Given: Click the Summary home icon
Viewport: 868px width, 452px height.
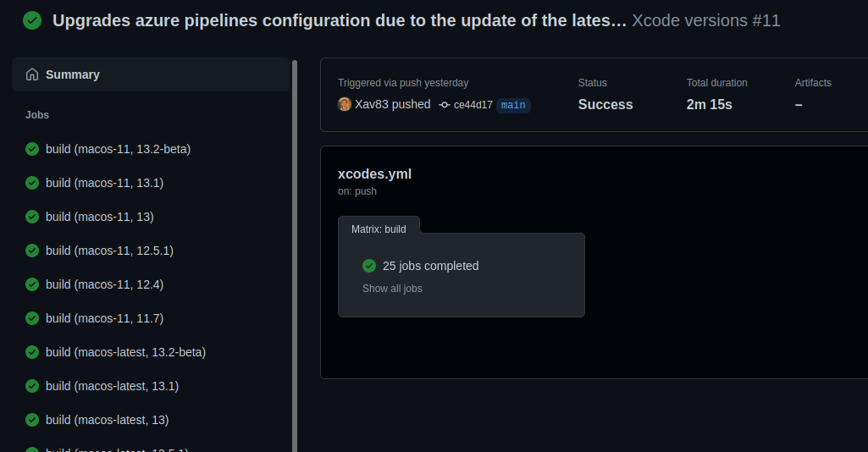Looking at the screenshot, I should pos(32,74).
